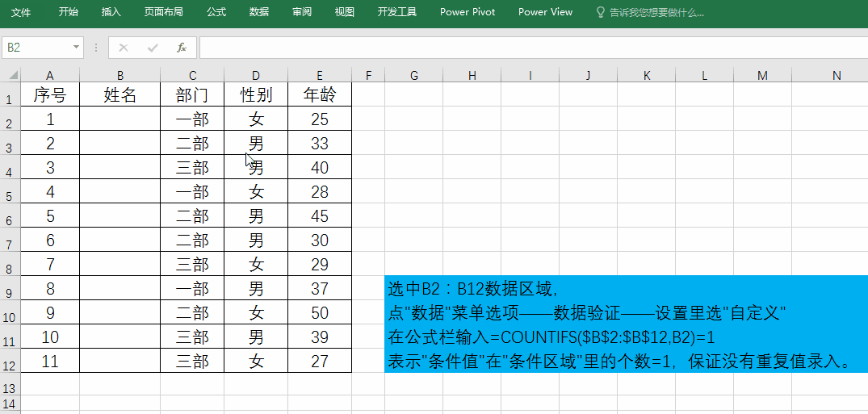The image size is (868, 414).
Task: Open the Power Pivot tab
Action: pyautogui.click(x=468, y=12)
